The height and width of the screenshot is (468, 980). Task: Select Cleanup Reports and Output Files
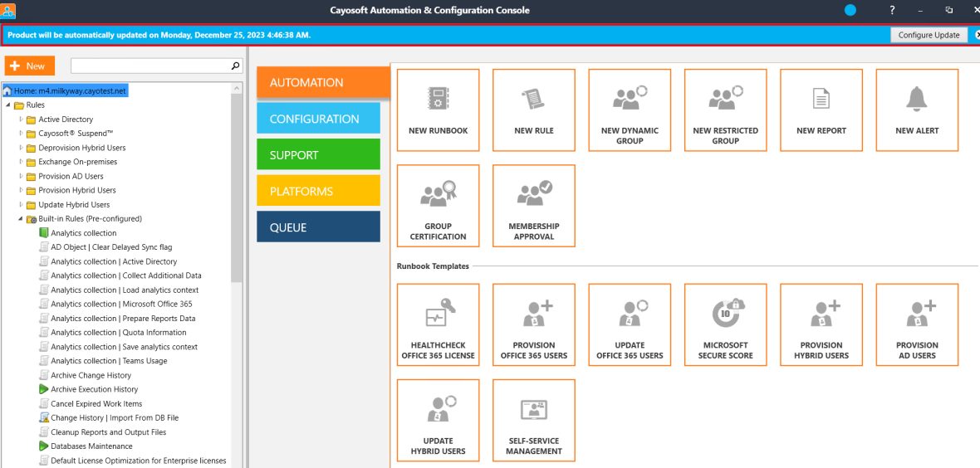pyautogui.click(x=108, y=432)
